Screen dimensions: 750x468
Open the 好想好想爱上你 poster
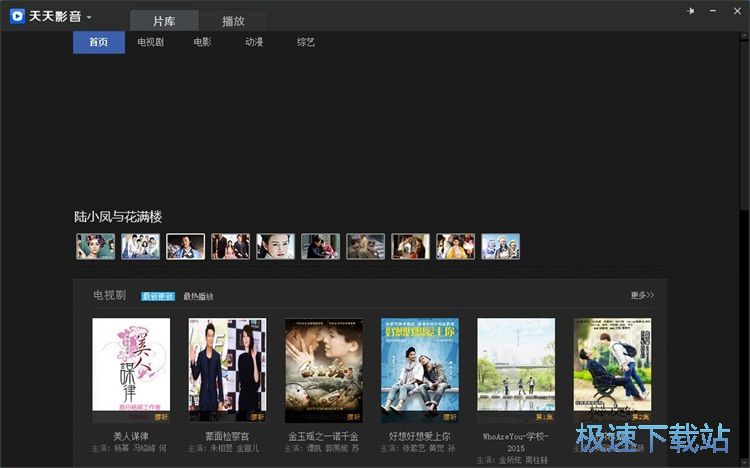tap(420, 370)
